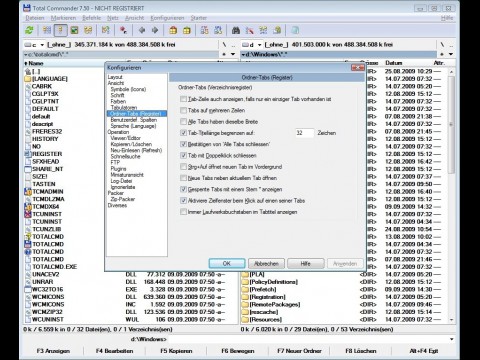Open the left drive c dropdown
The image size is (480, 360).
pyautogui.click(x=34, y=45)
